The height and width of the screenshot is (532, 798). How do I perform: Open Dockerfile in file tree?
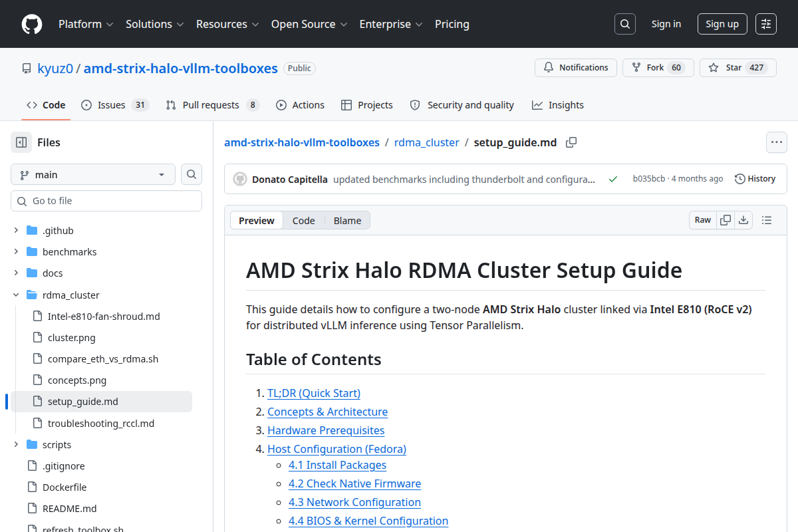(x=65, y=487)
